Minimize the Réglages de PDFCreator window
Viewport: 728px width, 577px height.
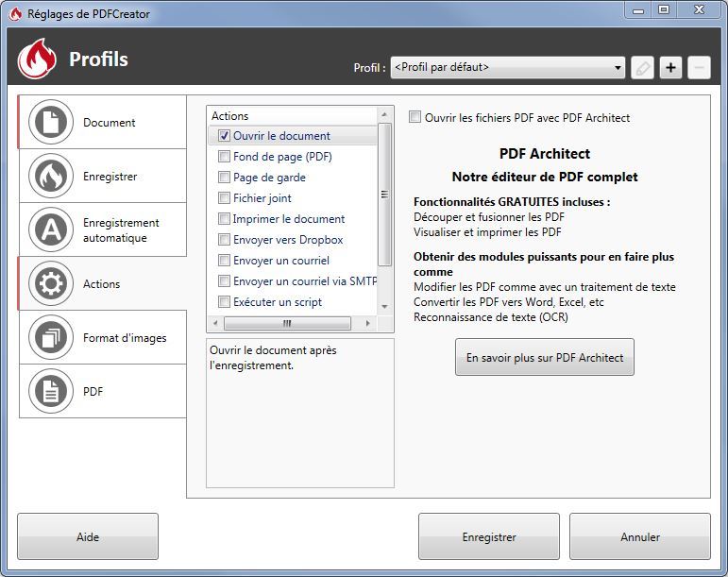click(638, 10)
